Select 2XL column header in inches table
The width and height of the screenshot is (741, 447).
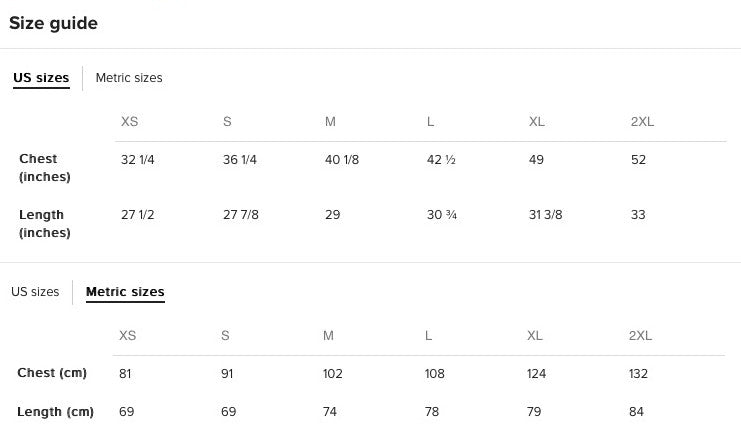(x=642, y=121)
